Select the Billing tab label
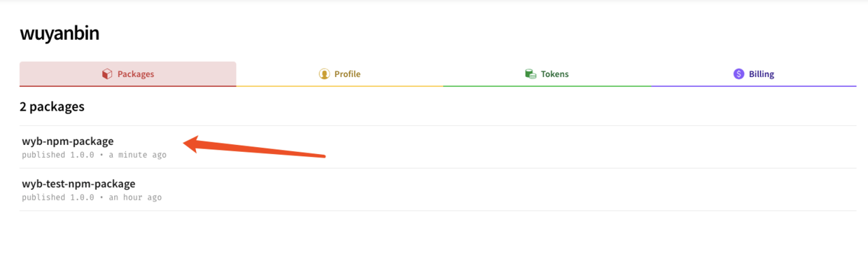The image size is (868, 257). (762, 74)
